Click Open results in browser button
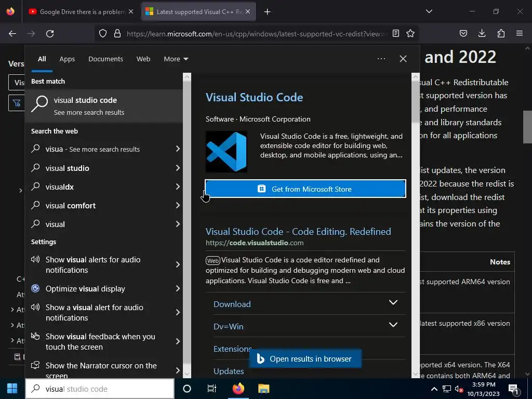The width and height of the screenshot is (532, 399). pyautogui.click(x=305, y=358)
